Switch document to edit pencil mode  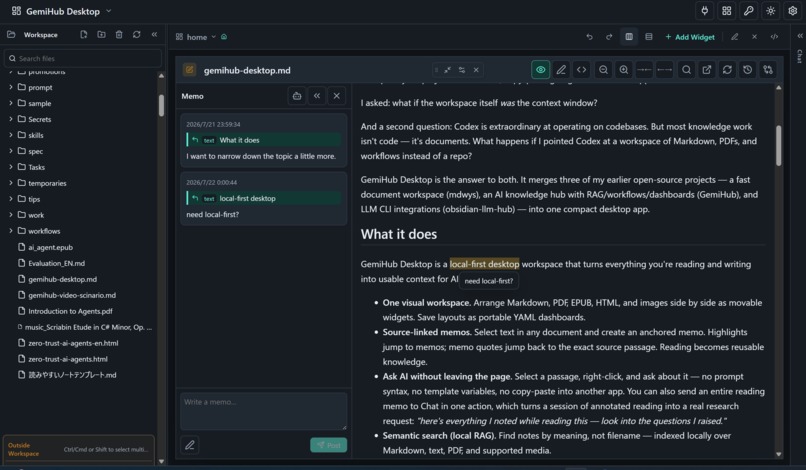click(561, 70)
